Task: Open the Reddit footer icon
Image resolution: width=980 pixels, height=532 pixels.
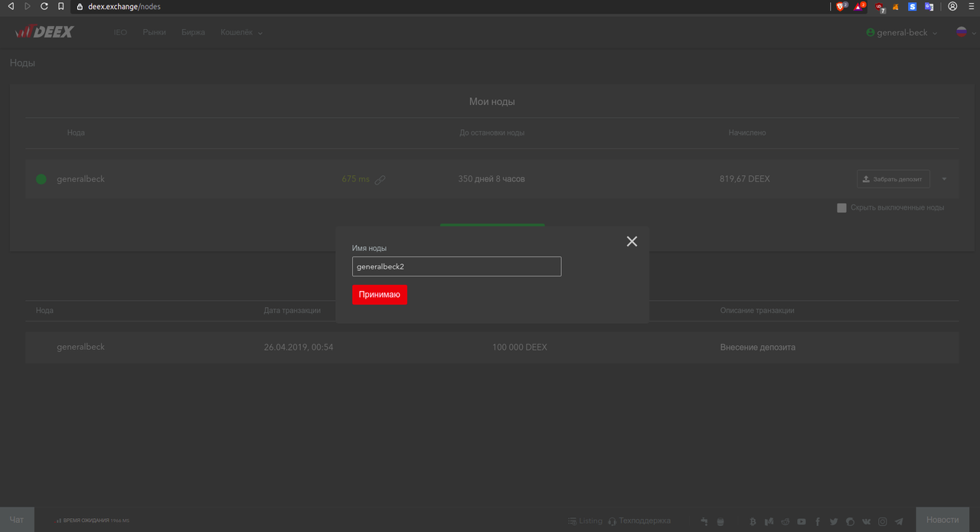Action: coord(786,521)
